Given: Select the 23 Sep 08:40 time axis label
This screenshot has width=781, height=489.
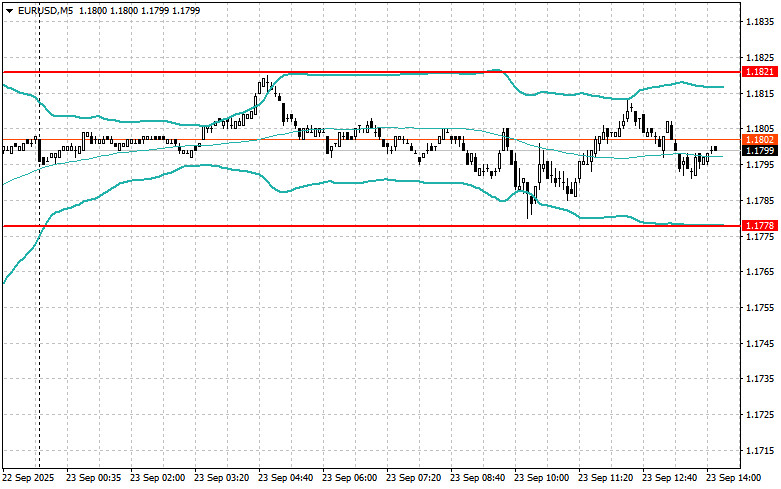Looking at the screenshot, I should pyautogui.click(x=477, y=478).
